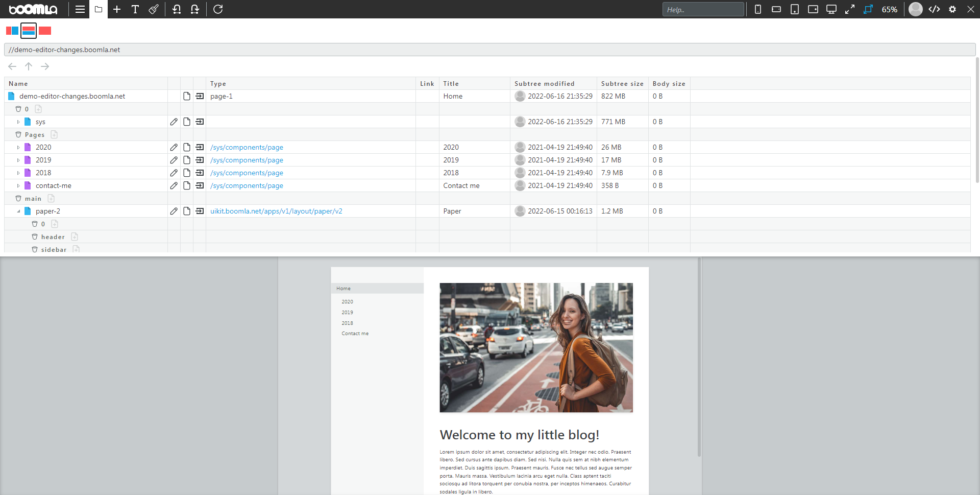The height and width of the screenshot is (495, 980).
Task: Toggle the middle split-layout view
Action: 28,31
